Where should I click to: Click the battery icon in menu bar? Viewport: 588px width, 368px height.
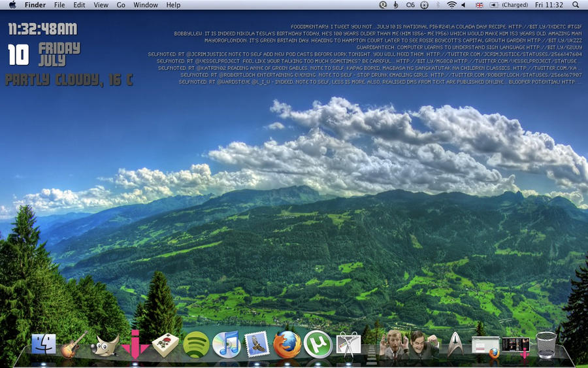[495, 5]
